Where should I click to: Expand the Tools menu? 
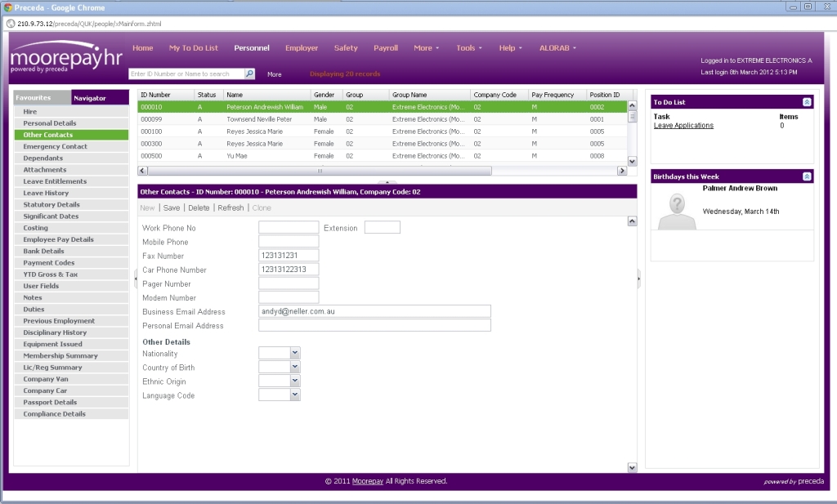pos(468,48)
